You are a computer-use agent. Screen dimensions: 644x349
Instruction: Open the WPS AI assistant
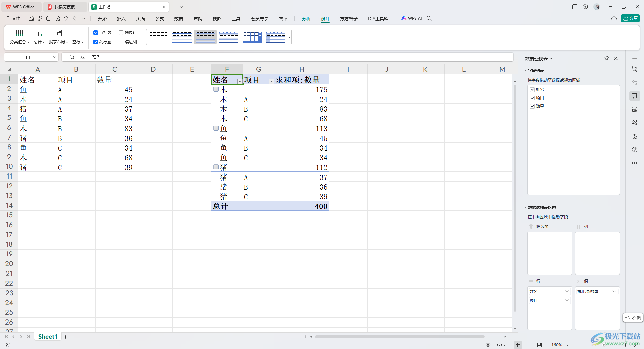coord(412,19)
